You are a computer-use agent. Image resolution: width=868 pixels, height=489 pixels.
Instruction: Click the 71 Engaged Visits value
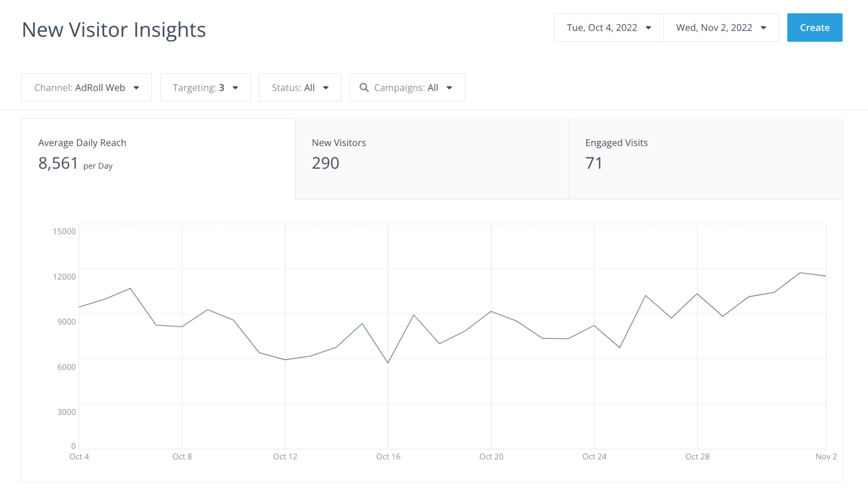coord(594,163)
